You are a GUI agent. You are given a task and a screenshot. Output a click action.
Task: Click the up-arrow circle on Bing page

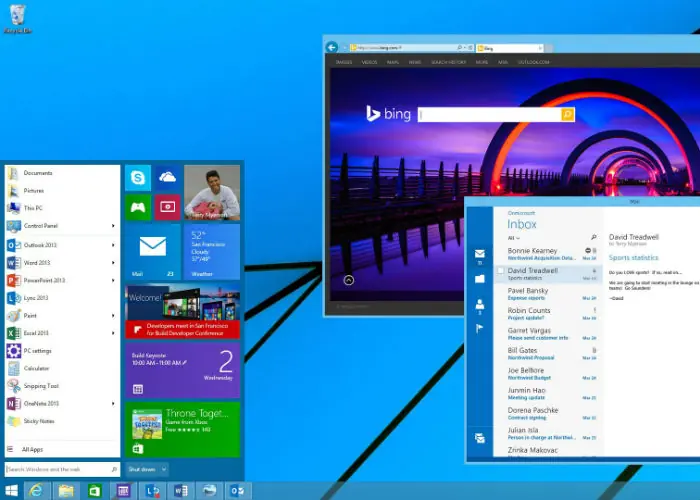click(x=349, y=280)
